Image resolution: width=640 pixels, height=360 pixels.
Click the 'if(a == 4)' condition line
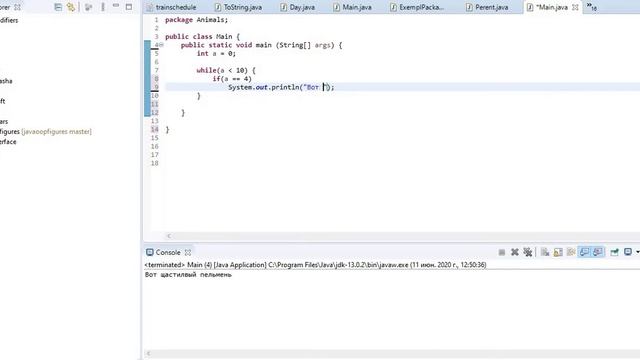click(232, 79)
